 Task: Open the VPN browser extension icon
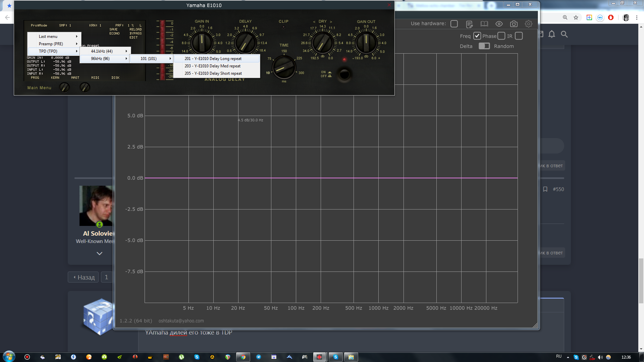(600, 17)
